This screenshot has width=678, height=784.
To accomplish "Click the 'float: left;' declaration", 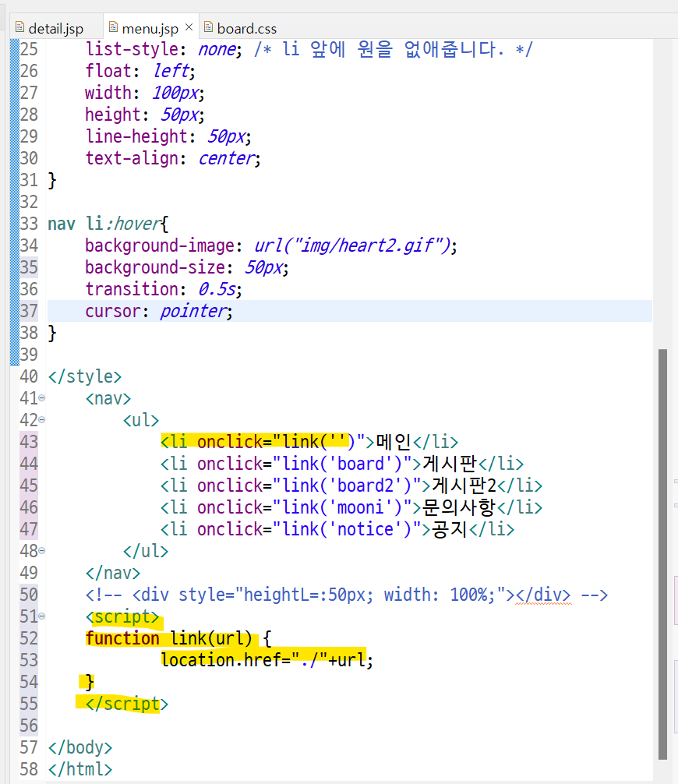I will pyautogui.click(x=140, y=71).
